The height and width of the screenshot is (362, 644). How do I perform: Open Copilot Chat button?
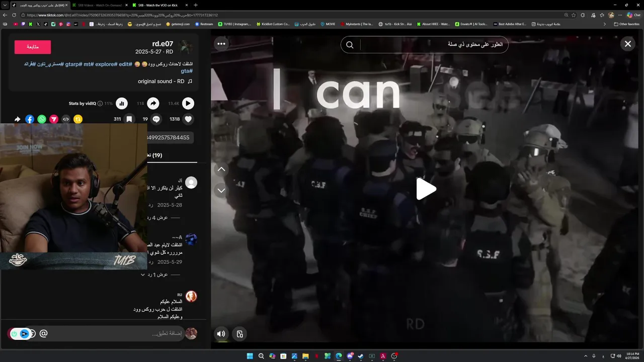(x=633, y=15)
